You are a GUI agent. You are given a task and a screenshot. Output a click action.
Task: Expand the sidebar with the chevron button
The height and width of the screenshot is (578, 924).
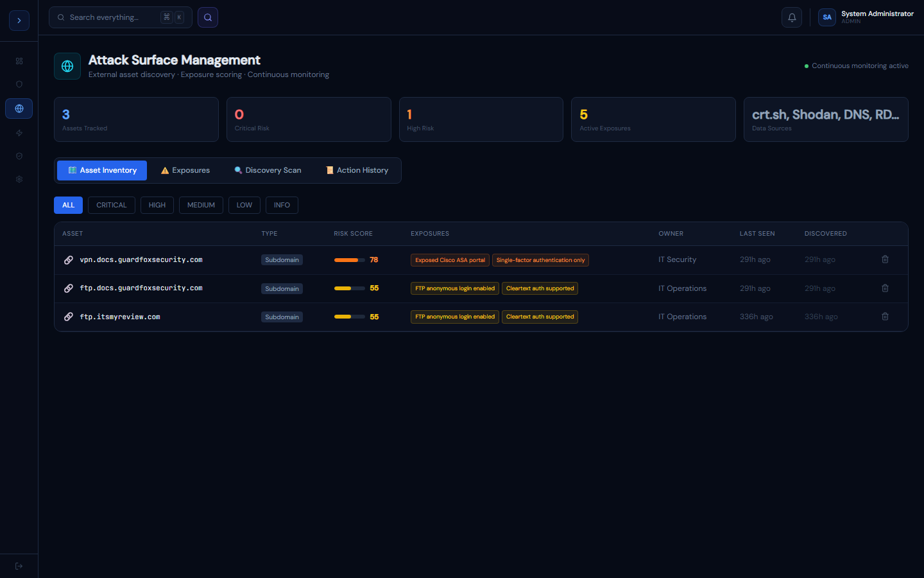(19, 21)
